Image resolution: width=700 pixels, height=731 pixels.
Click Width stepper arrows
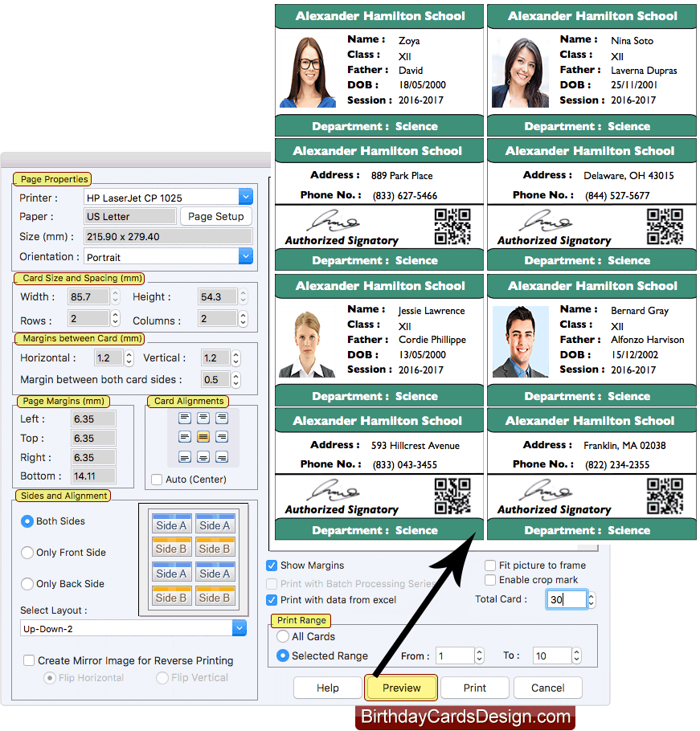coord(115,296)
